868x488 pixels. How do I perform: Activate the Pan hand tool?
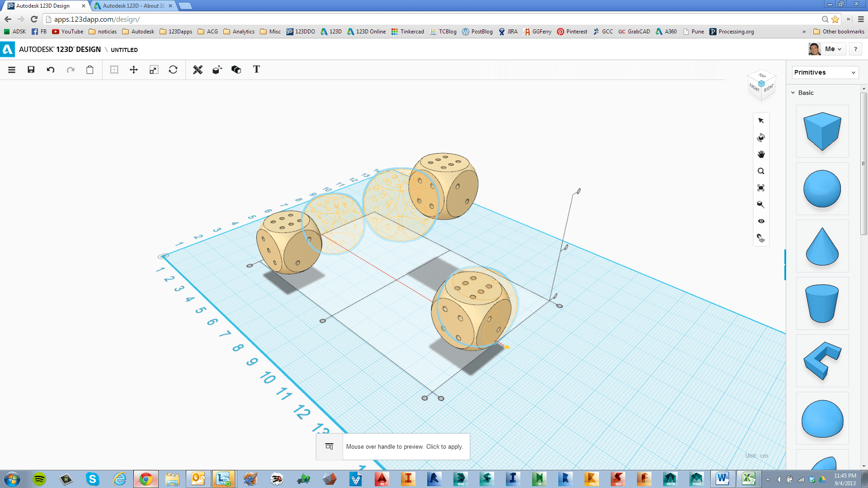(761, 155)
